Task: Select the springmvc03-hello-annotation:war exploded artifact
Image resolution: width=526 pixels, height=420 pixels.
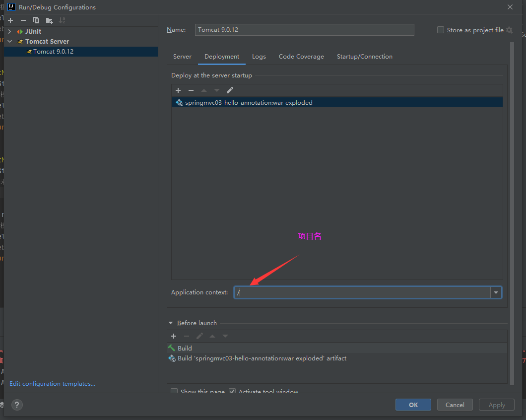Action: click(337, 102)
